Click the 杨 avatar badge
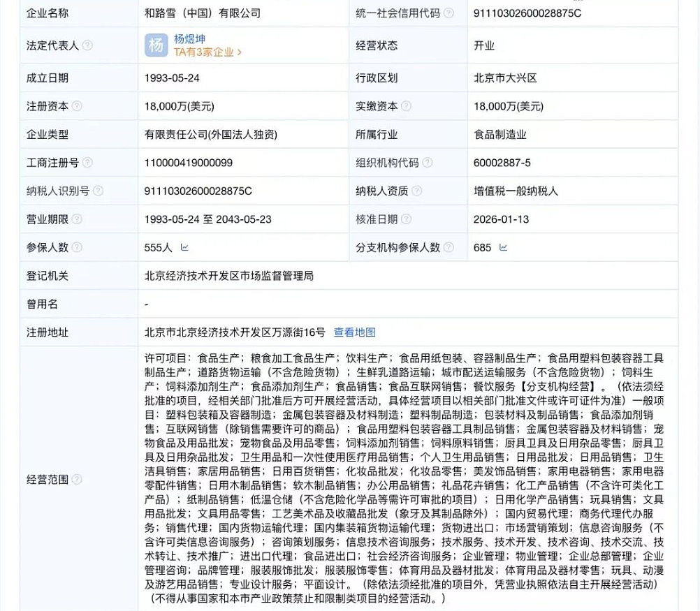This screenshot has width=700, height=611. point(156,45)
